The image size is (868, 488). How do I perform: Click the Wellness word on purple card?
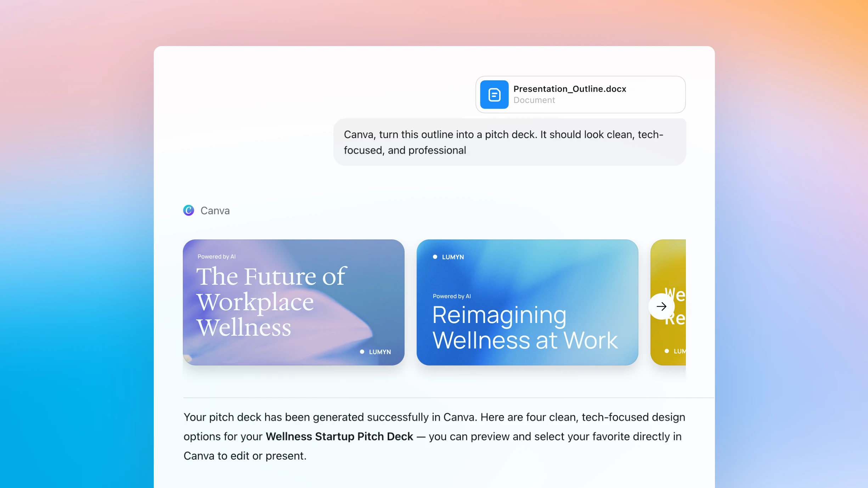click(x=244, y=327)
